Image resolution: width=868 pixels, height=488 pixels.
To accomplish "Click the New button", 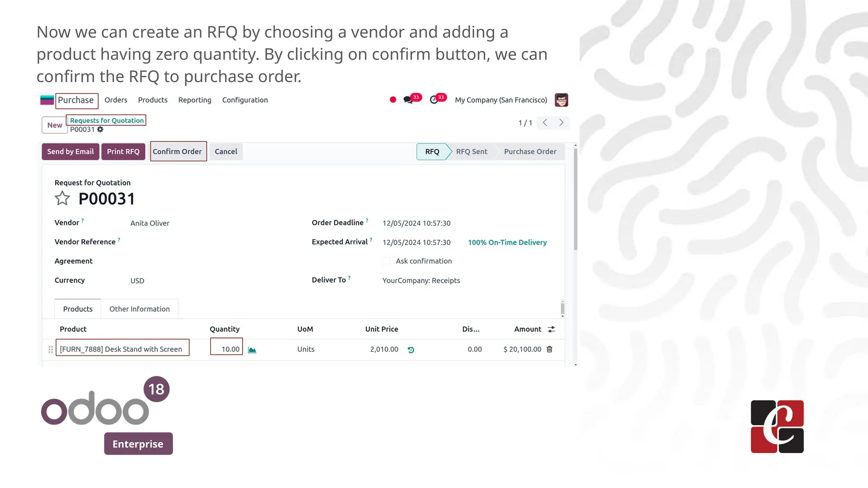I will [x=55, y=125].
